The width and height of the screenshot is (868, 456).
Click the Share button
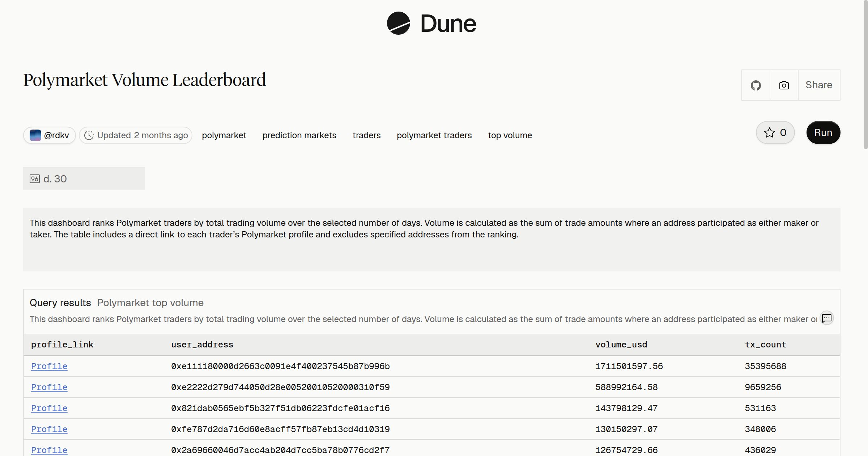point(819,85)
